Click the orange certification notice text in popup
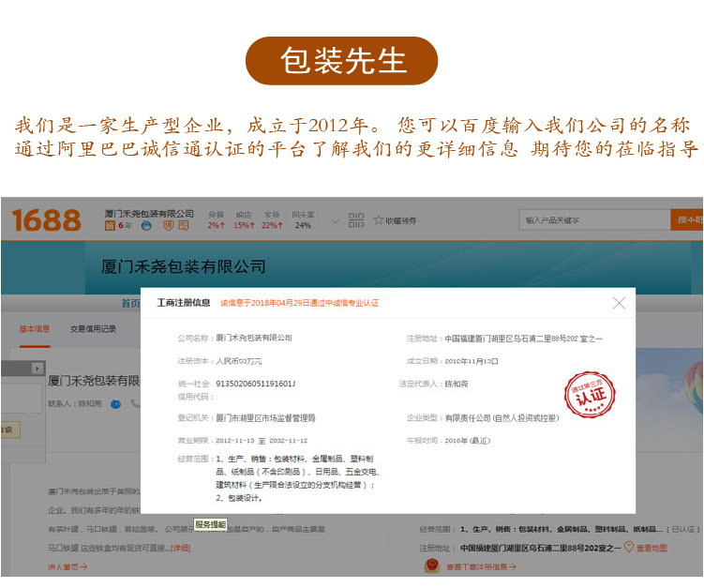 point(299,303)
